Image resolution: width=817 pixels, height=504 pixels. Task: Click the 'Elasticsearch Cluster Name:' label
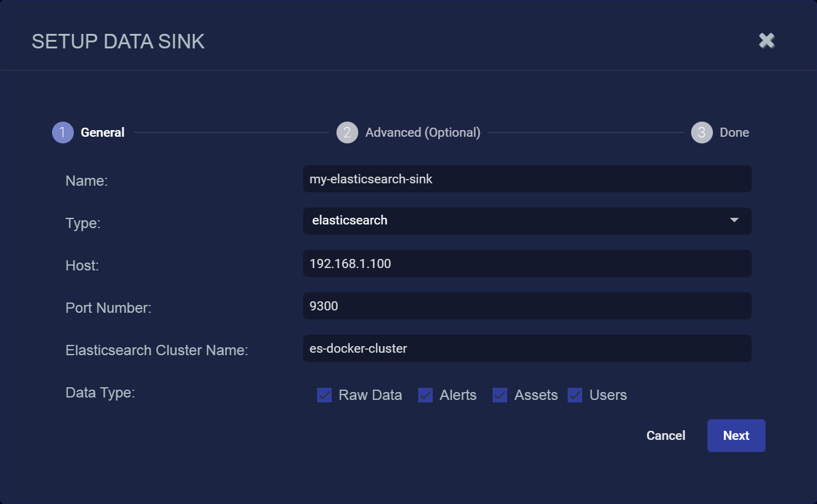coord(157,350)
